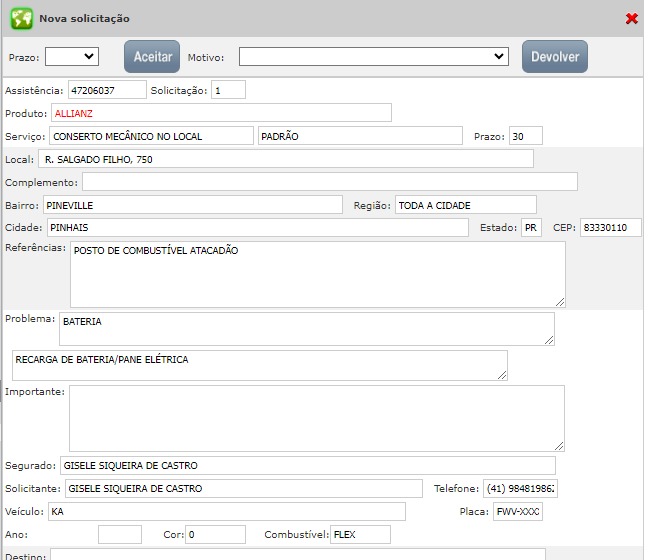The width and height of the screenshot is (658, 560).
Task: Click the Referências text area
Action: tap(317, 274)
